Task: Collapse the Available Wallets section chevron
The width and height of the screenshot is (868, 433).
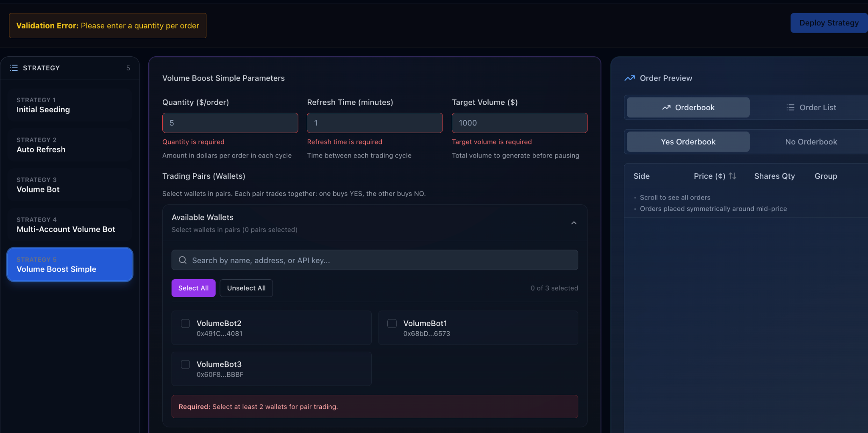Action: coord(574,223)
